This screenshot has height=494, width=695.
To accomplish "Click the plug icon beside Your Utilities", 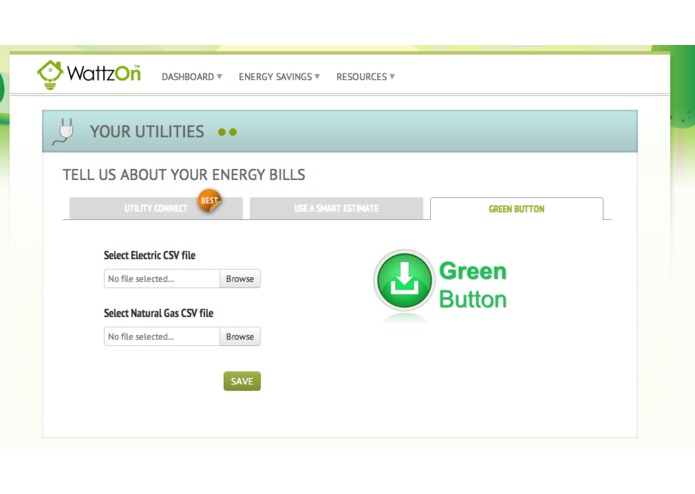I will 63,131.
